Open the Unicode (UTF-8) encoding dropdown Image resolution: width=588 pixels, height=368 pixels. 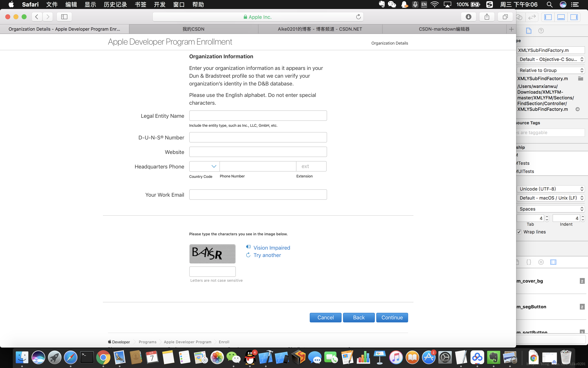tap(551, 189)
